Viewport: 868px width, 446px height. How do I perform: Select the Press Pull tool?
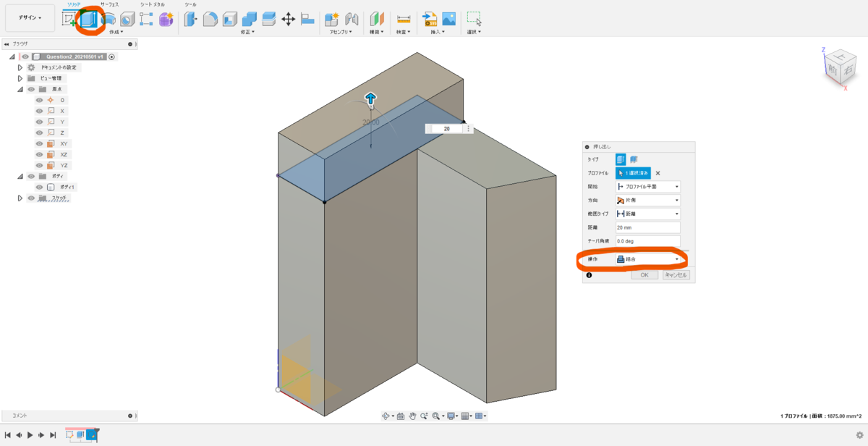(x=191, y=20)
